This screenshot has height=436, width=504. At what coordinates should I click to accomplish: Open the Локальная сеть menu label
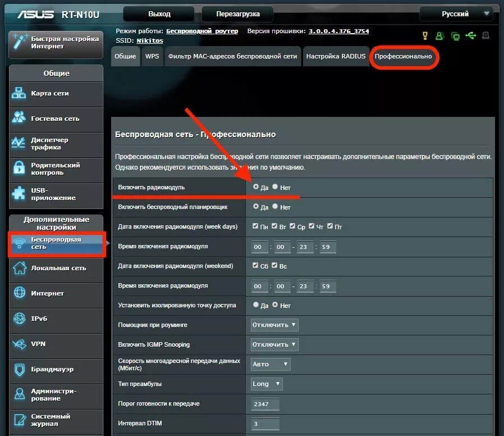tap(58, 268)
